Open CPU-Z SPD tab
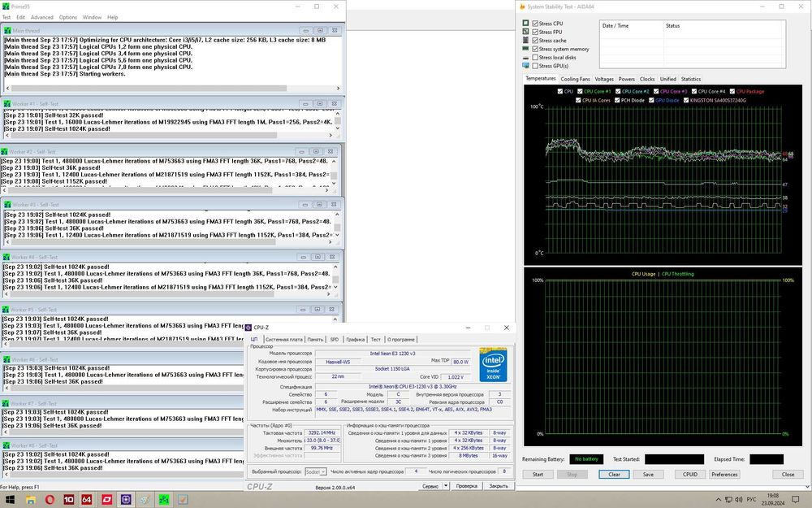 335,340
